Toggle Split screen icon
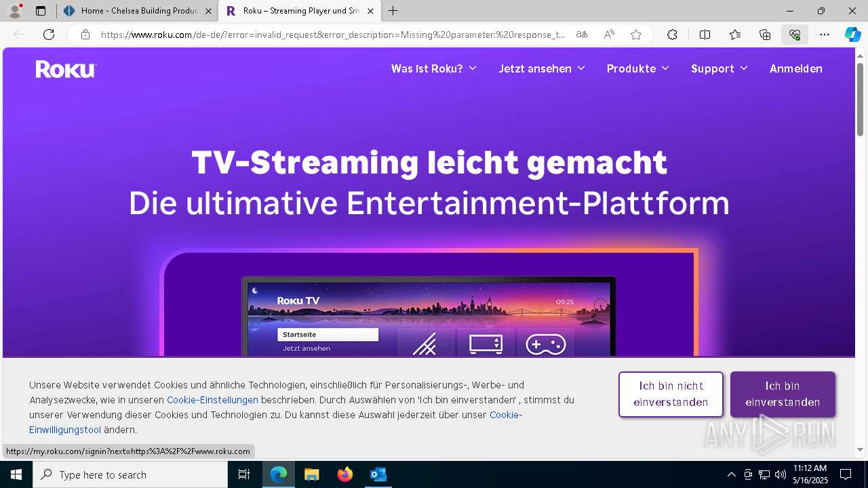The width and height of the screenshot is (868, 488). (x=705, y=35)
